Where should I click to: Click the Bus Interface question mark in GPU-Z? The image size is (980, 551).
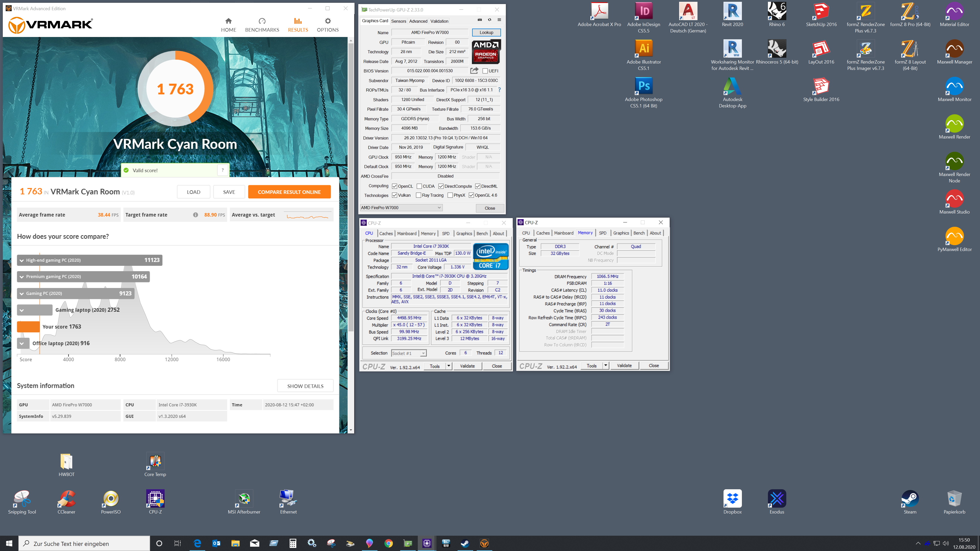(499, 90)
